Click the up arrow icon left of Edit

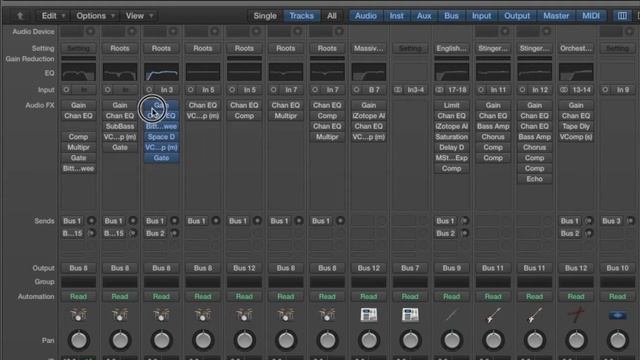tap(20, 16)
